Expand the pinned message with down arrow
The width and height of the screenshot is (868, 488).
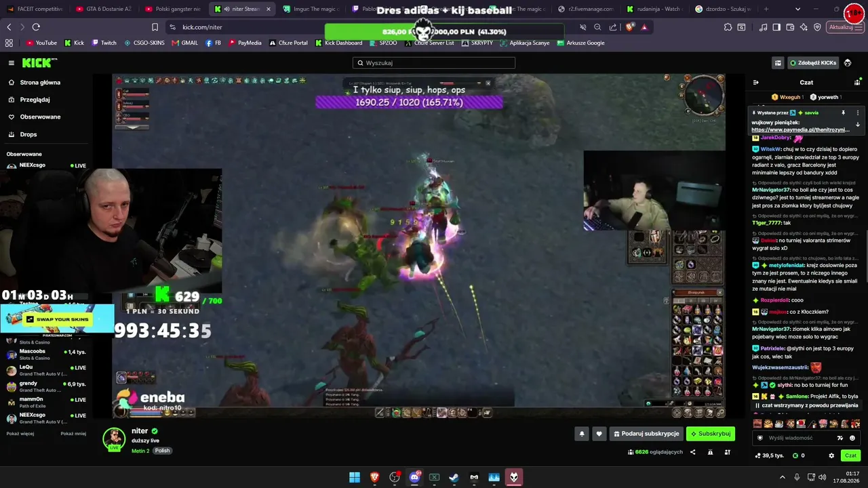857,125
